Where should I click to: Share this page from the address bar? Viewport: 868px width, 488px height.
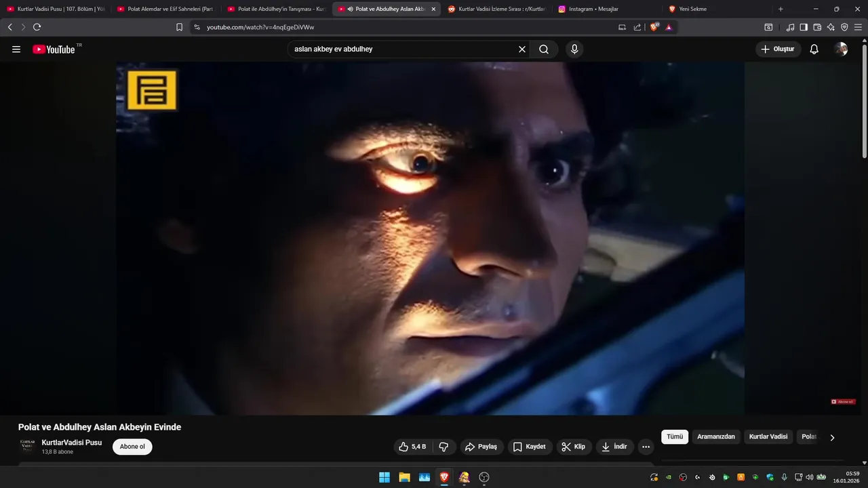(637, 27)
